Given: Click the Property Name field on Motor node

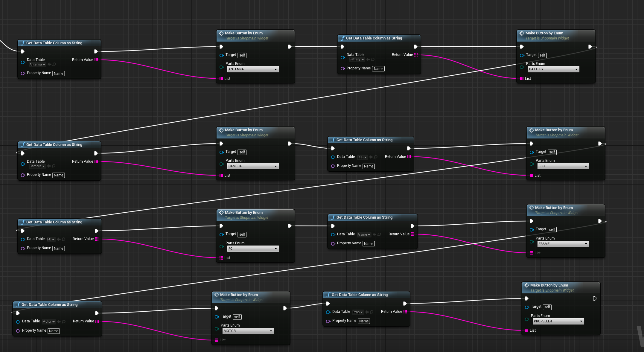Looking at the screenshot, I should (x=54, y=331).
